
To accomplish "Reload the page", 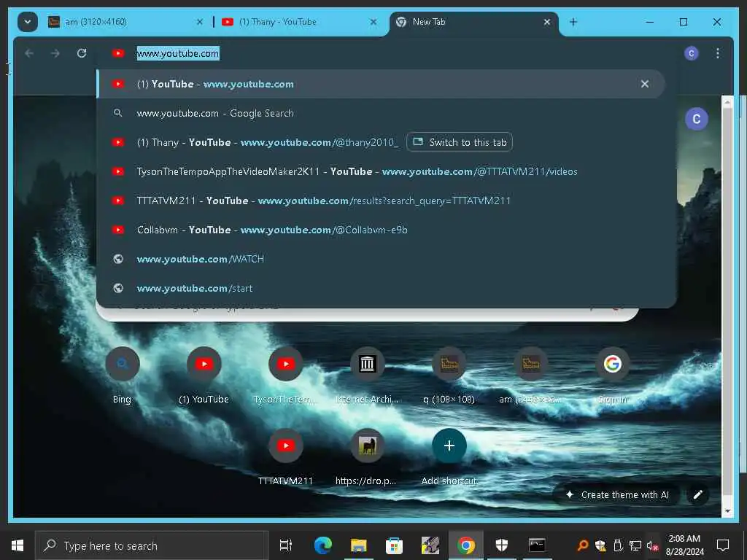I will pyautogui.click(x=82, y=53).
